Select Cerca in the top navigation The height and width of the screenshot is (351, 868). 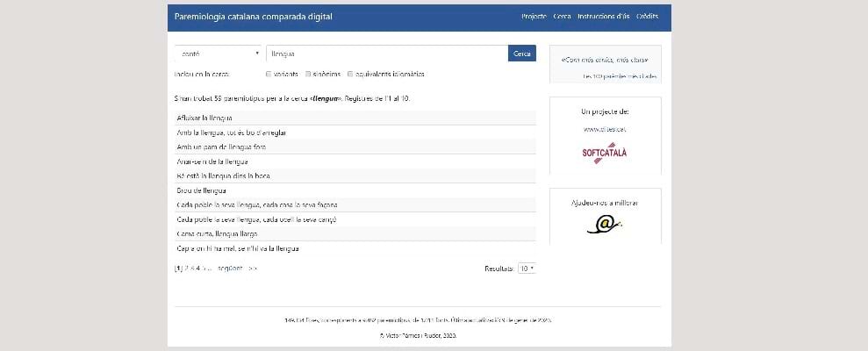[562, 17]
